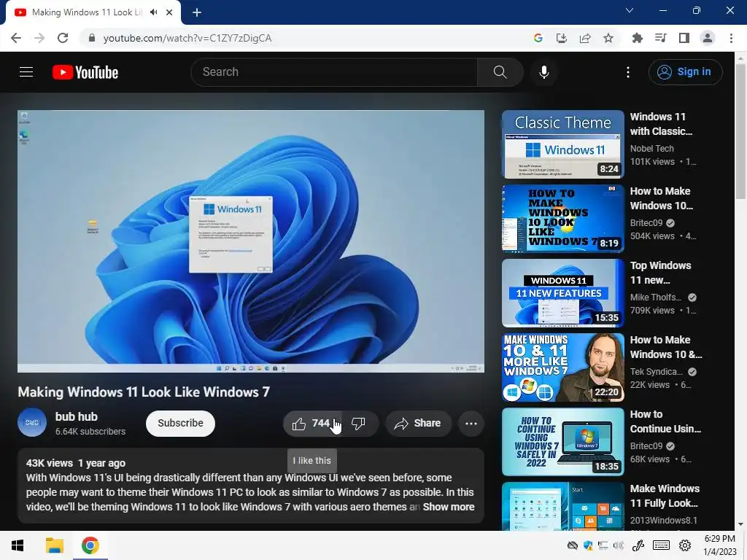Open YouTube settings three-dot menu

(x=628, y=72)
